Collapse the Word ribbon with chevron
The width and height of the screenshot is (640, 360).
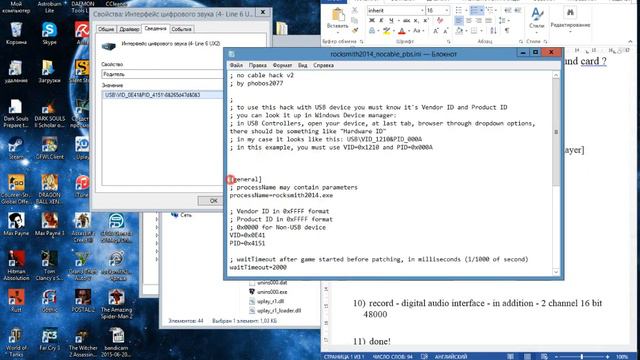(x=630, y=41)
